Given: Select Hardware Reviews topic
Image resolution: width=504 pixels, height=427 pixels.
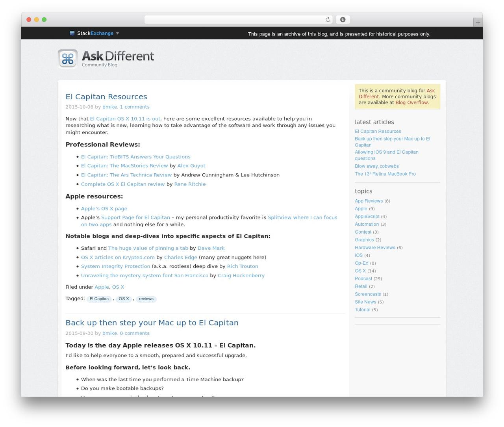Looking at the screenshot, I should pos(375,248).
